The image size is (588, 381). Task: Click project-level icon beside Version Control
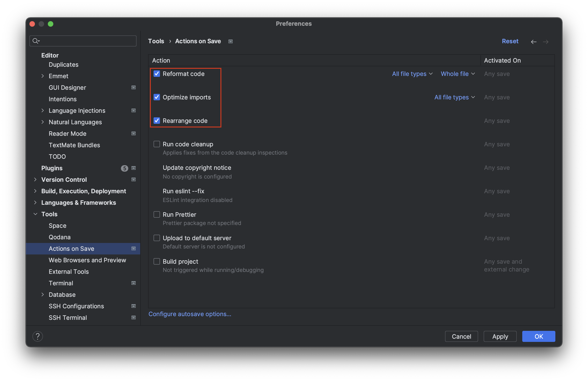pyautogui.click(x=133, y=179)
